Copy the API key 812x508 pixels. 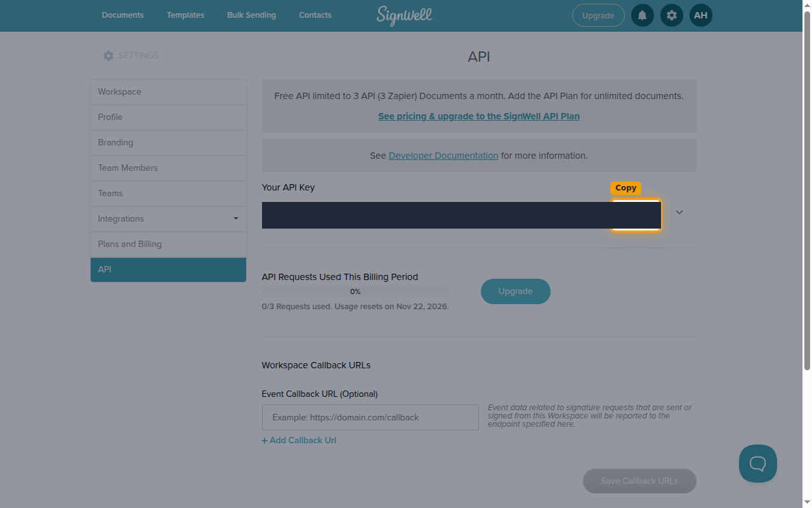636,215
